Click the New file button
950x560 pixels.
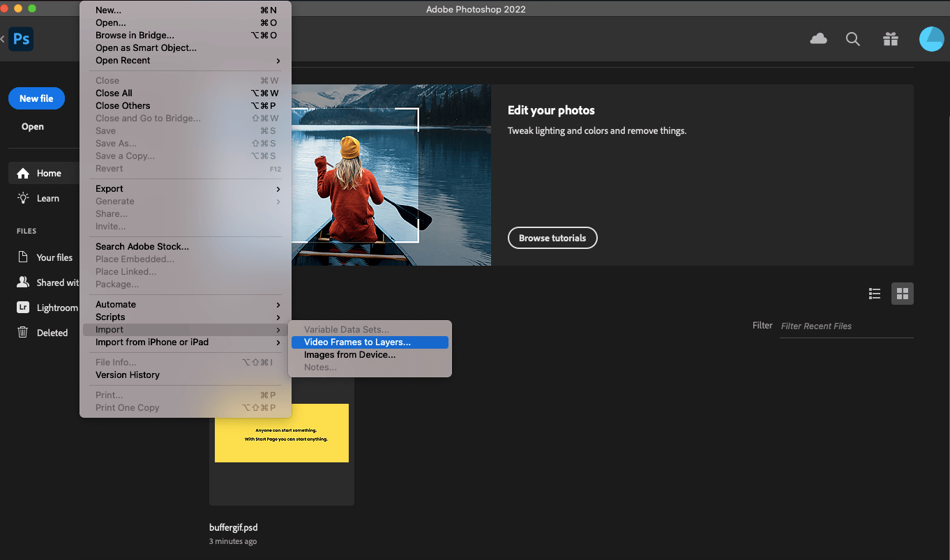36,98
